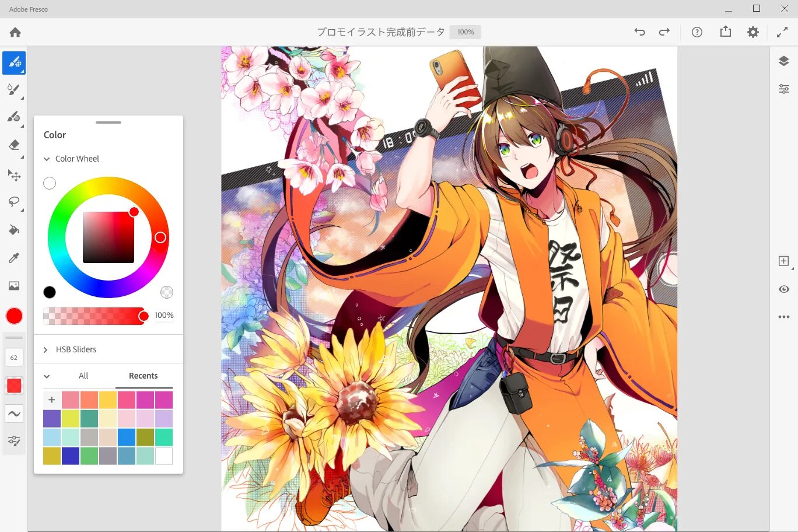This screenshot has width=798, height=532.
Task: Select the white preset circle swatch
Action: click(x=50, y=183)
